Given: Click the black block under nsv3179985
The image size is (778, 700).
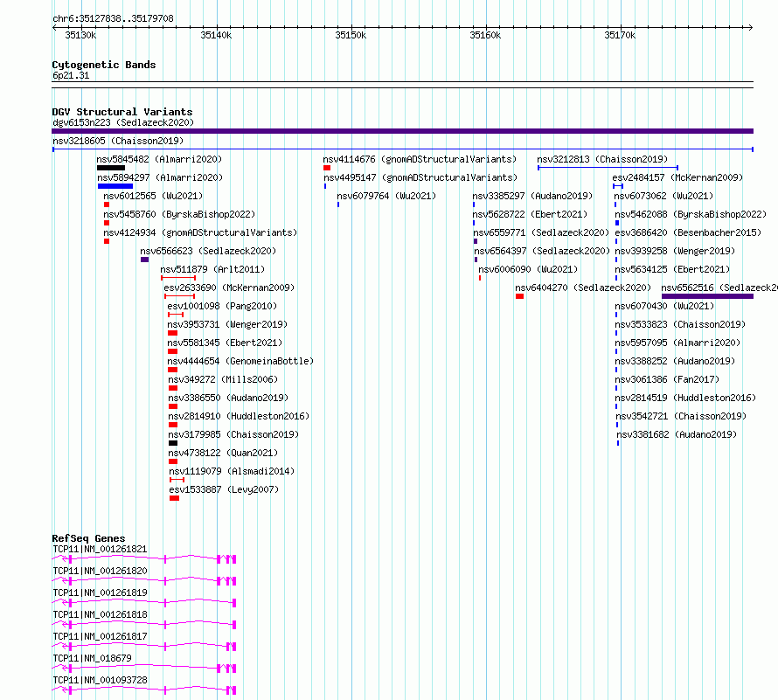Looking at the screenshot, I should coord(173,443).
